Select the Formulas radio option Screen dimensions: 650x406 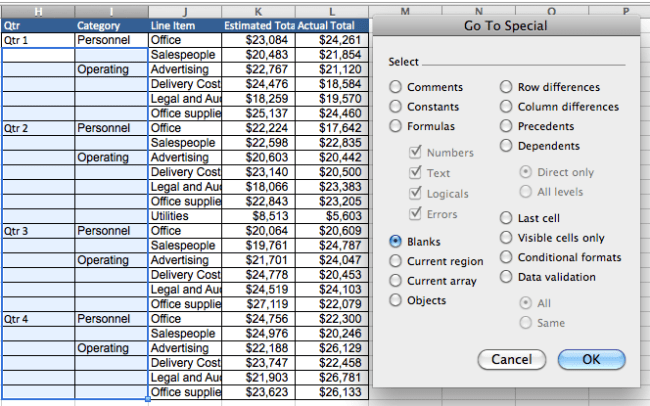pos(397,127)
